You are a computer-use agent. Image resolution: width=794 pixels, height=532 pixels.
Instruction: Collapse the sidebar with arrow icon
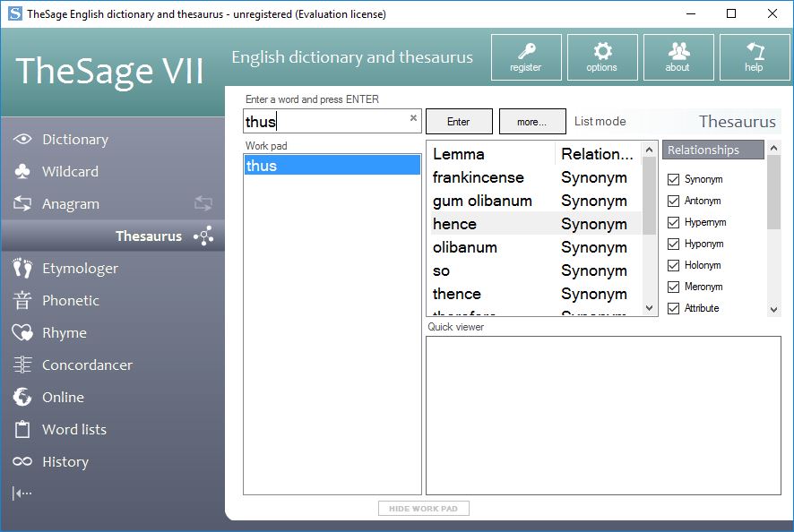[x=22, y=493]
